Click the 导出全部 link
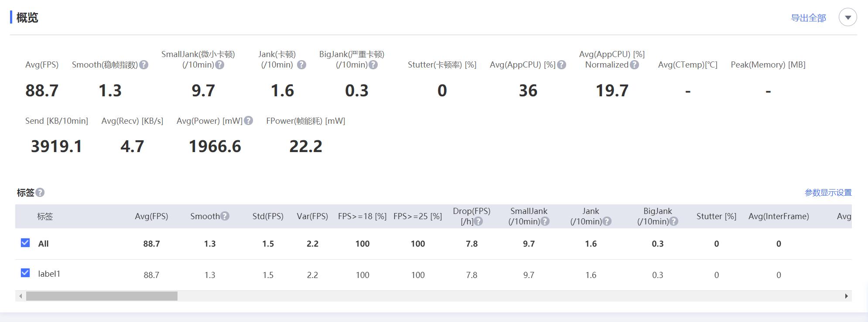This screenshot has height=322, width=868. pyautogui.click(x=808, y=18)
